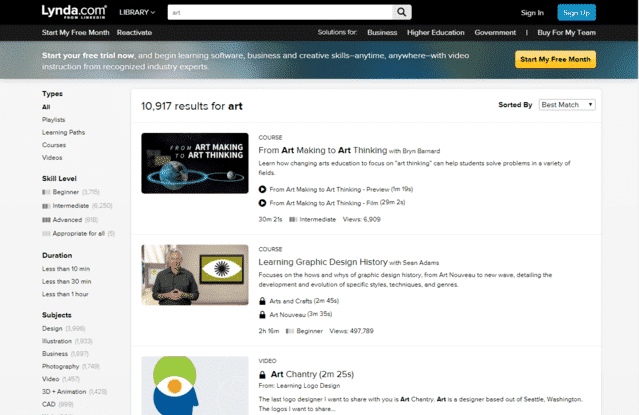Filter by CAD subject
The image size is (639, 415).
pyautogui.click(x=48, y=404)
